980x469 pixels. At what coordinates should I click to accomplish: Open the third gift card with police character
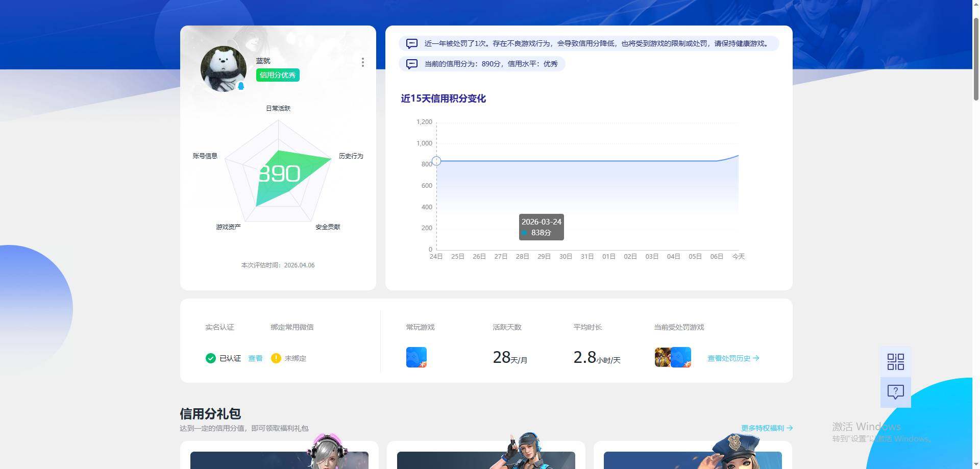[x=693, y=454]
